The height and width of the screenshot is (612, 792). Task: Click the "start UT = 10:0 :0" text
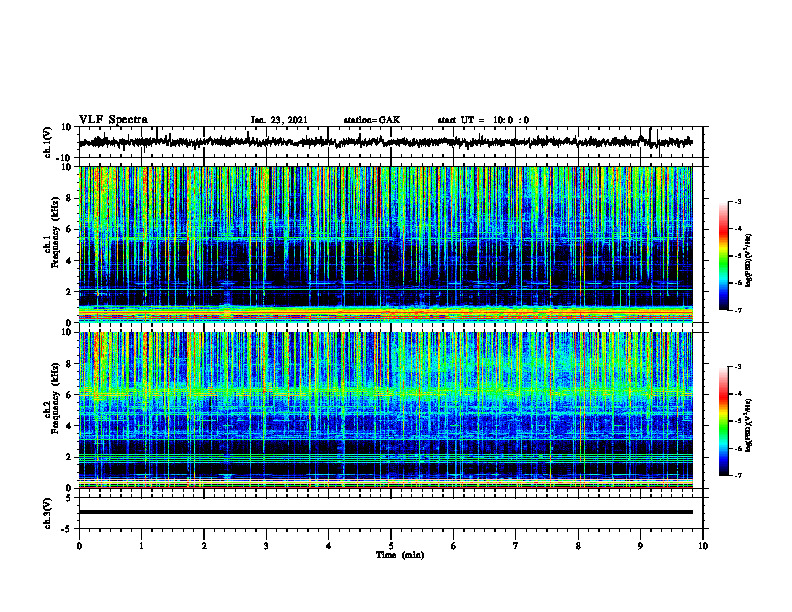coord(483,120)
